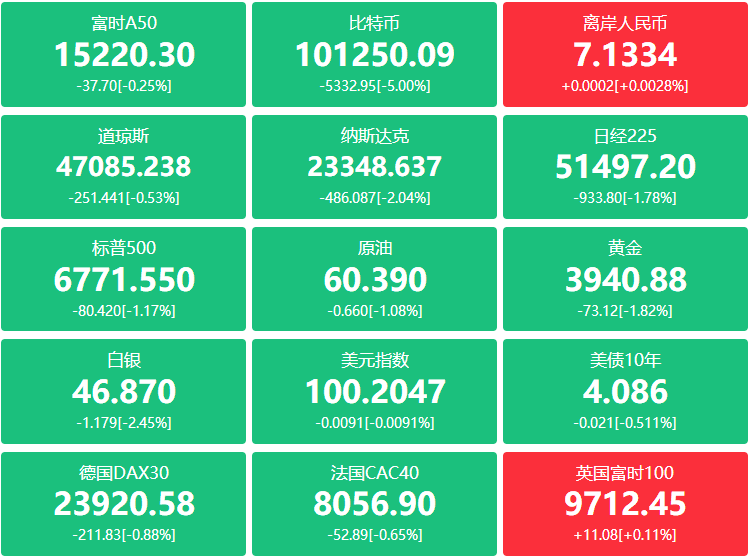Viewport: 751px width, 560px height.
Task: Select the 白银 price tile
Action: click(123, 390)
